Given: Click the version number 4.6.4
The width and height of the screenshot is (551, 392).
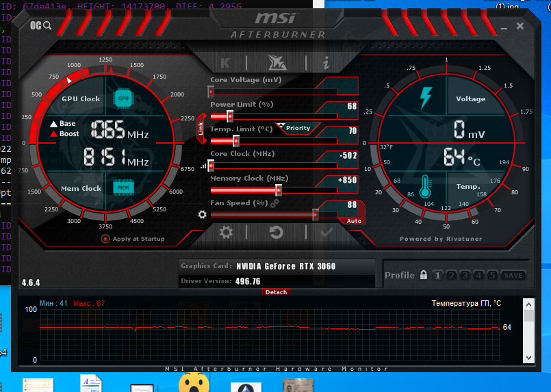Looking at the screenshot, I should point(31,283).
